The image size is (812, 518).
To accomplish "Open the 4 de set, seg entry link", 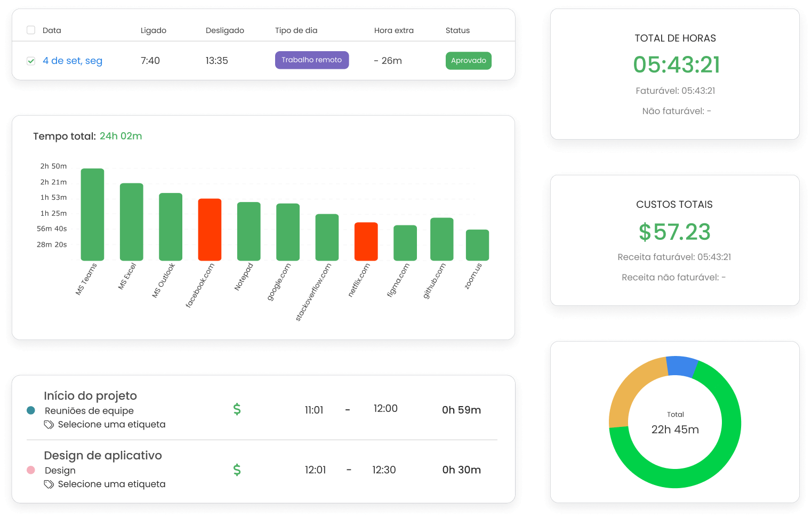I will click(73, 60).
